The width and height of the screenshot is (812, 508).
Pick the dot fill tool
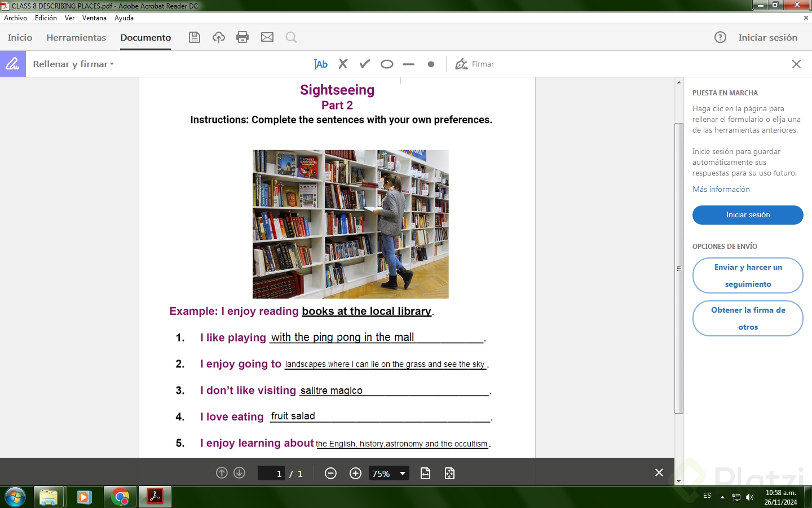(x=431, y=64)
